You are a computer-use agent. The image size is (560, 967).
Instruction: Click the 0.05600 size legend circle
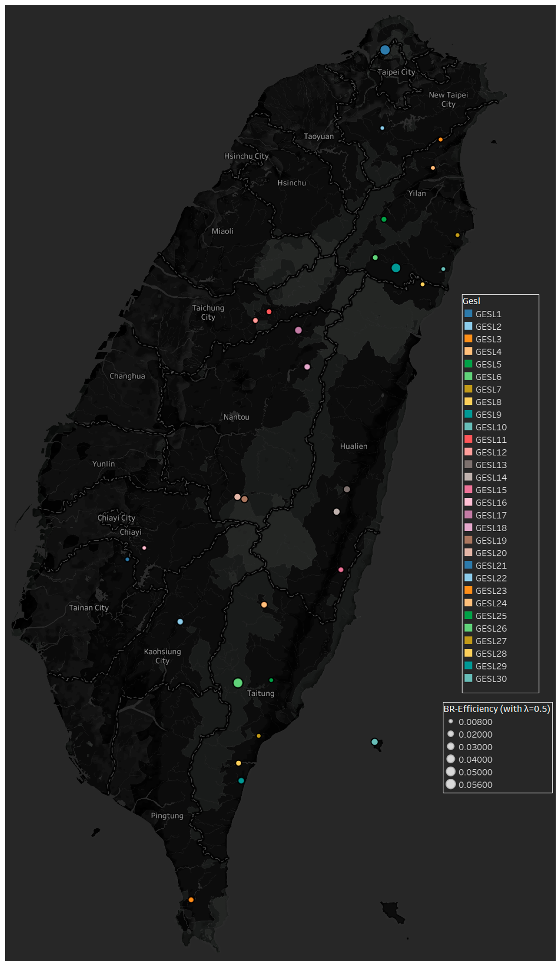pyautogui.click(x=451, y=784)
